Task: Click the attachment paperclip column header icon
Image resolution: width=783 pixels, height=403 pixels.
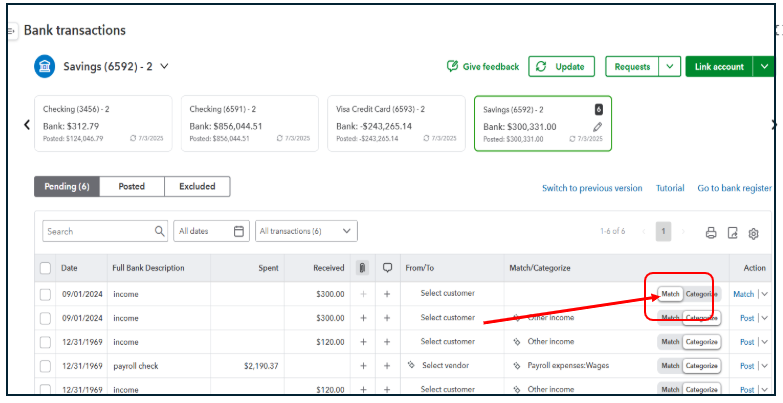Action: pos(363,268)
